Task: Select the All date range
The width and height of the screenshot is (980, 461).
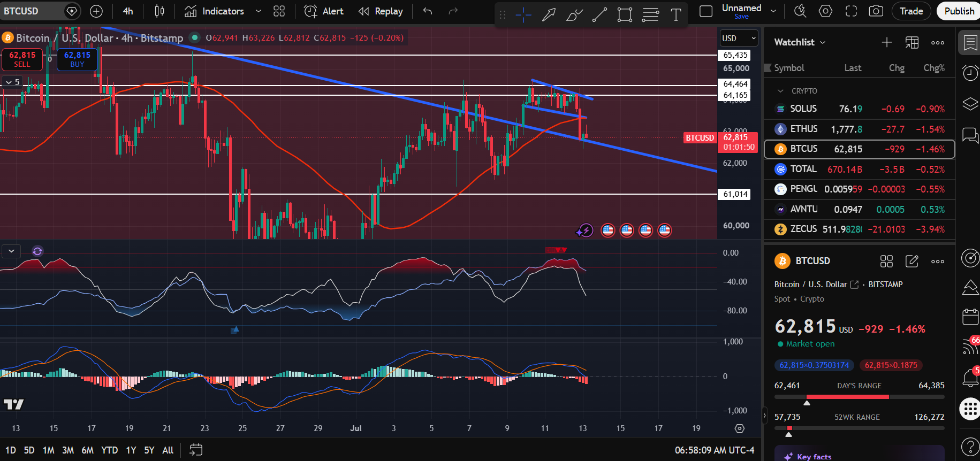Action: 168,450
